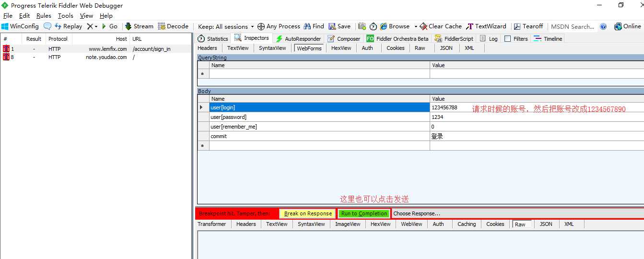The width and height of the screenshot is (644, 259).
Task: Click the user[remember_me] name cell
Action: click(319, 127)
